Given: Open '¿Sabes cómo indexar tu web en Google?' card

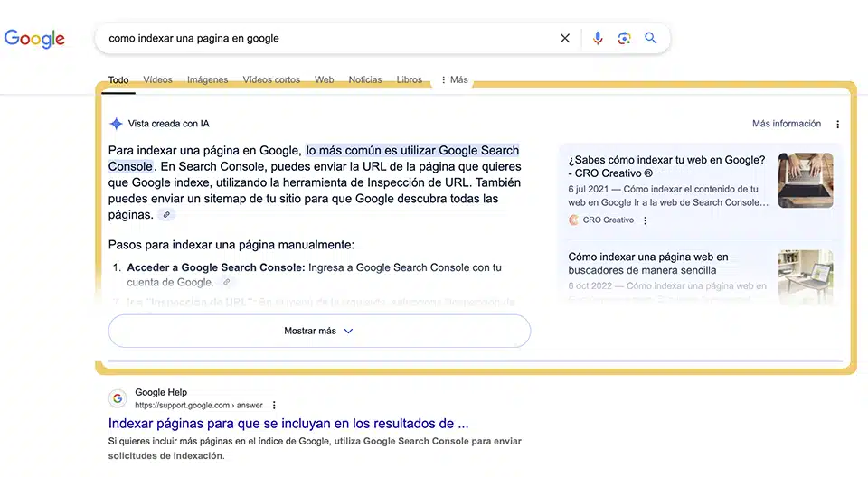Looking at the screenshot, I should (x=666, y=166).
